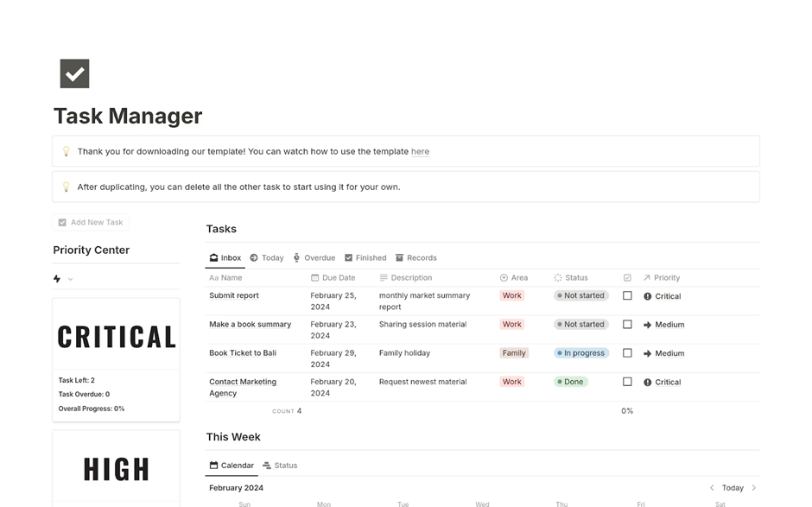The image size is (812, 507).
Task: Click 'Family holiday' description cell
Action: pos(404,352)
